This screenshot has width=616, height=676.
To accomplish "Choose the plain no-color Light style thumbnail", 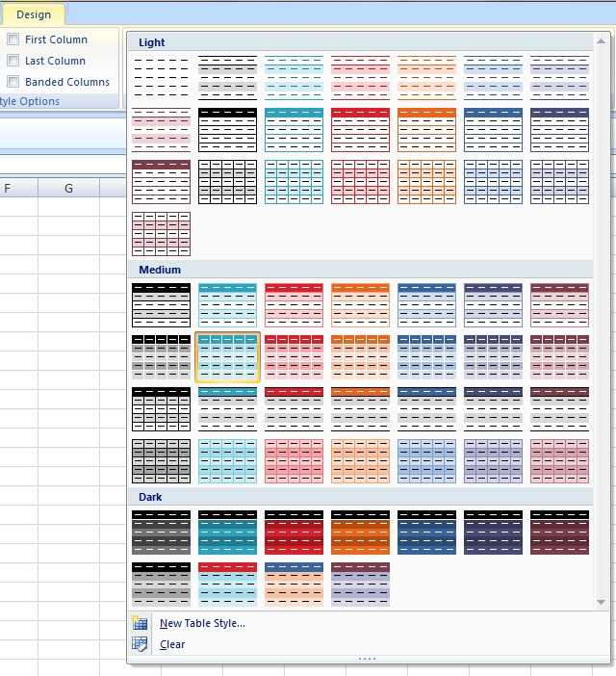I will pyautogui.click(x=161, y=78).
